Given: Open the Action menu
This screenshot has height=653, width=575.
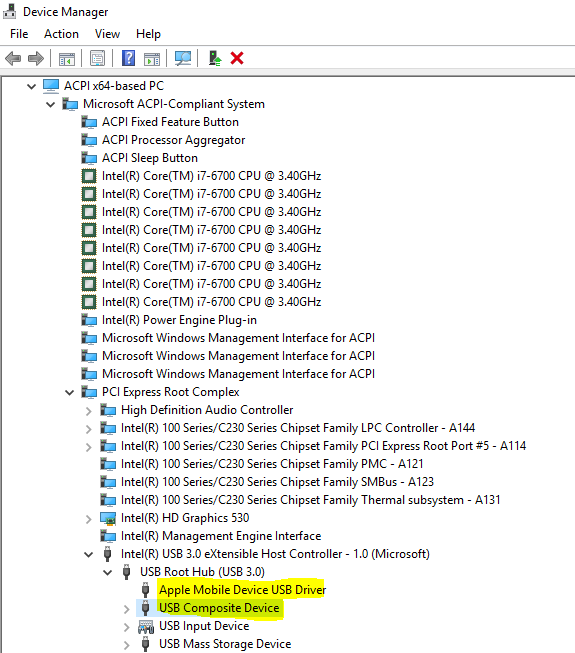Looking at the screenshot, I should click(61, 34).
